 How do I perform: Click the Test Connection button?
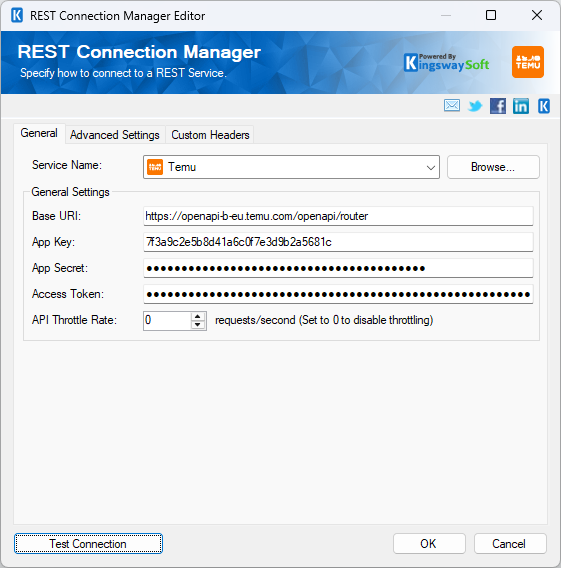[x=88, y=543]
